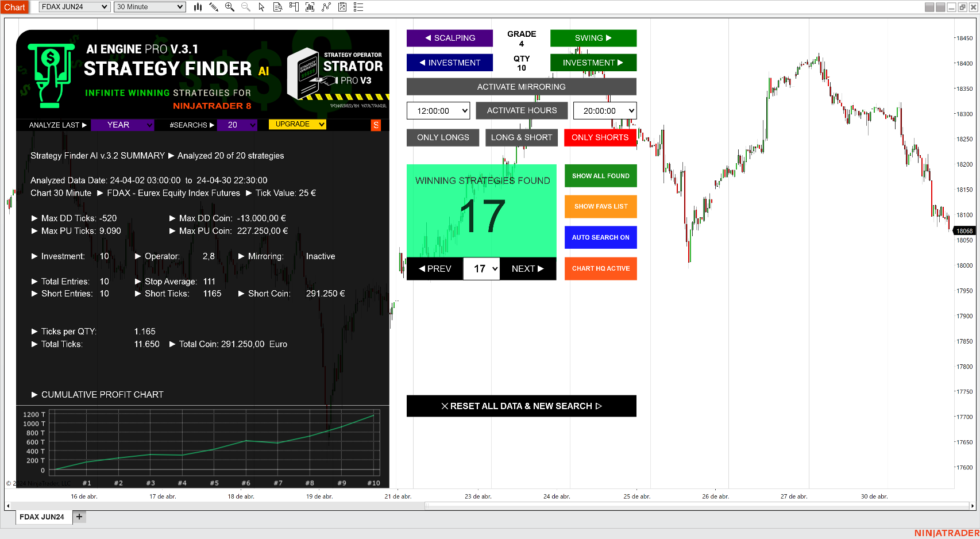Click the GRADE 4 label
The height and width of the screenshot is (539, 980).
click(522, 38)
